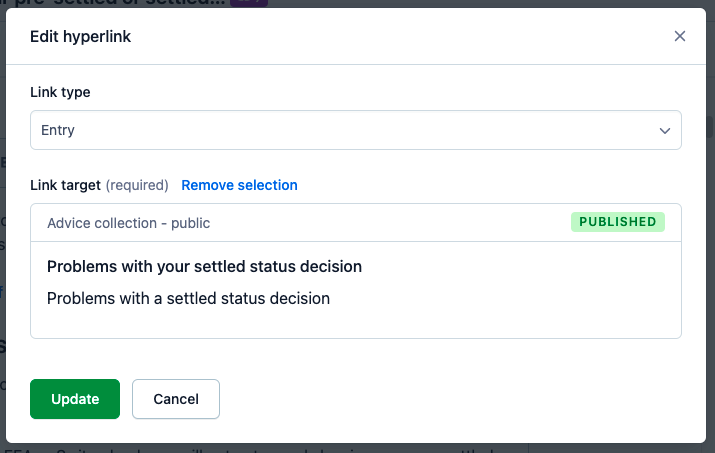715x453 pixels.
Task: Click the "(required)" hint text
Action: (x=139, y=185)
